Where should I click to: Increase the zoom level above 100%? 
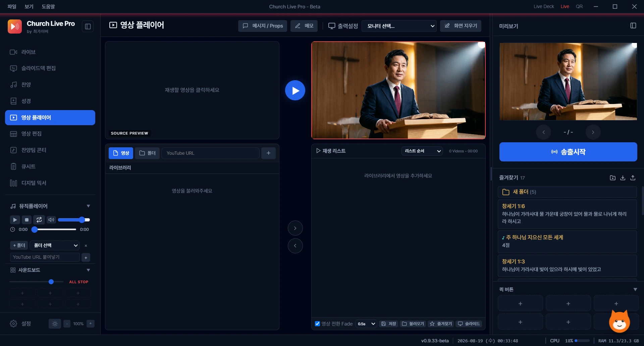(x=91, y=324)
